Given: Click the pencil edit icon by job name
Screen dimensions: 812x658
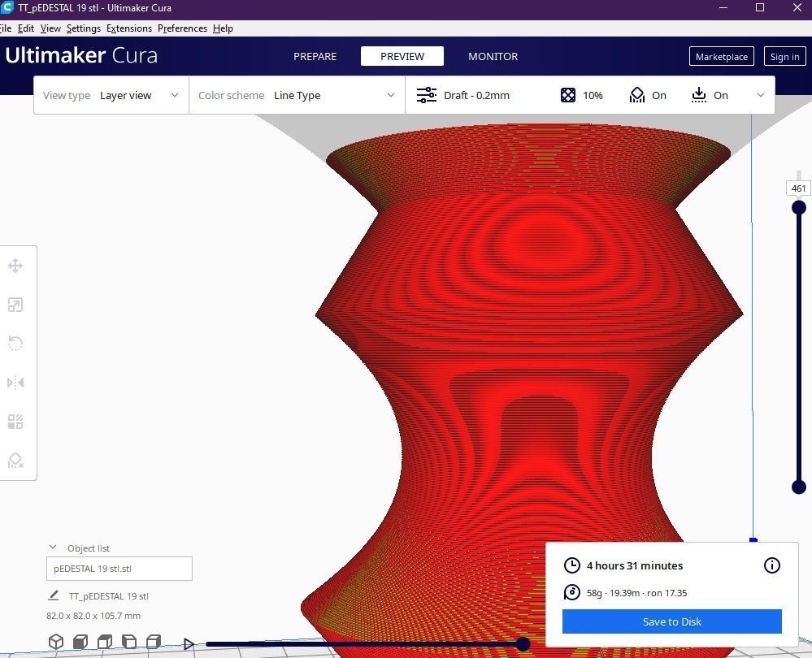Looking at the screenshot, I should pyautogui.click(x=54, y=596).
